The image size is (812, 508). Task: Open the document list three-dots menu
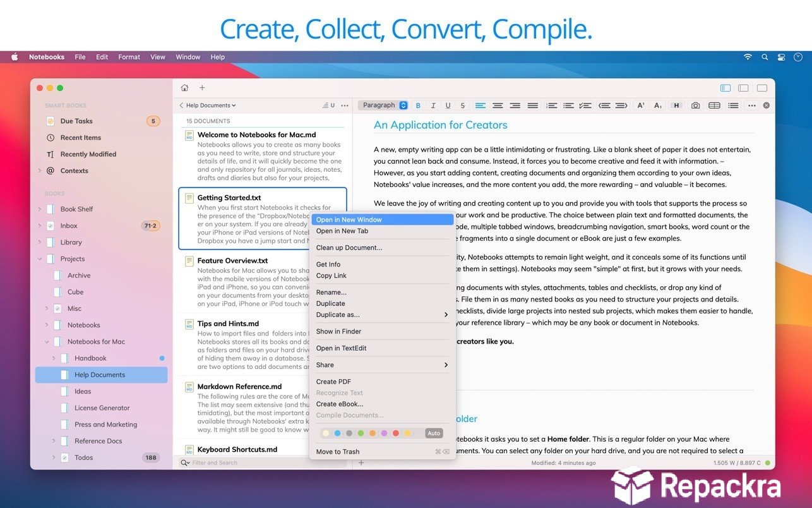click(345, 106)
